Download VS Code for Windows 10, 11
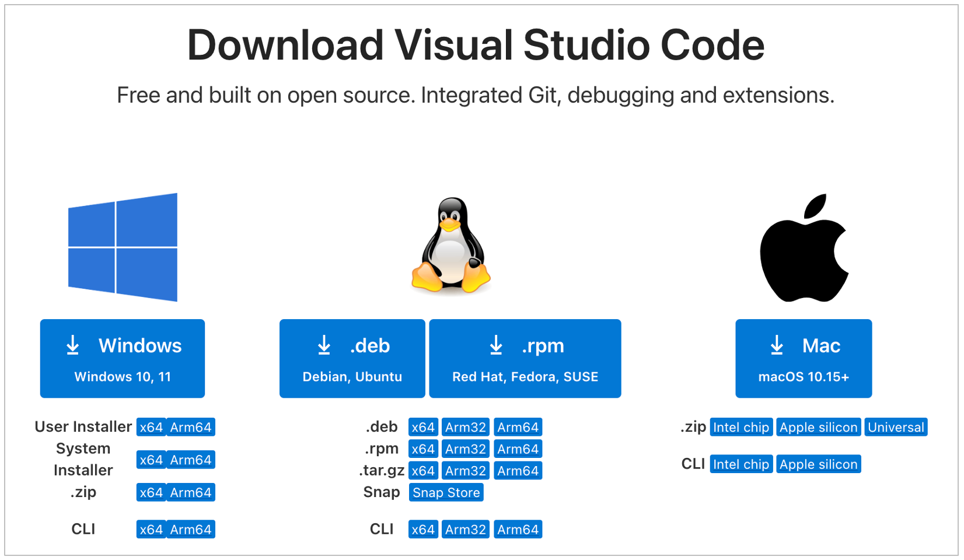 (122, 358)
